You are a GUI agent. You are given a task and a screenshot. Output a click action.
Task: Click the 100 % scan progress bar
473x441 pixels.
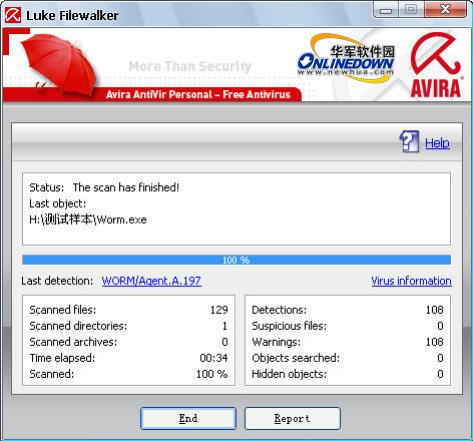236,260
